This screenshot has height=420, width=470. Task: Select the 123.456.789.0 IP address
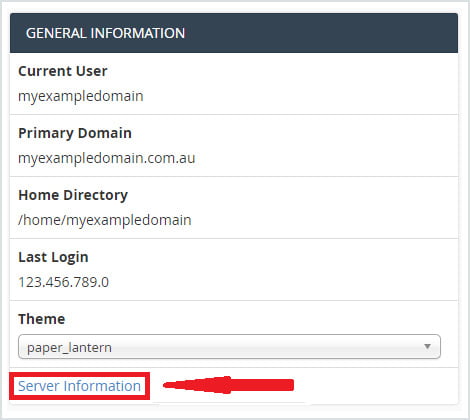tap(64, 282)
